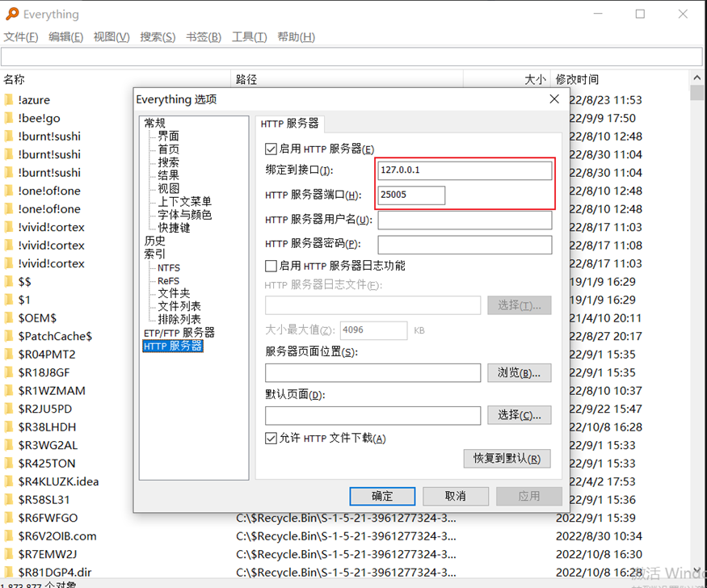This screenshot has height=588, width=707.
Task: Click the $R04PMT2 folder icon
Action: 9,354
